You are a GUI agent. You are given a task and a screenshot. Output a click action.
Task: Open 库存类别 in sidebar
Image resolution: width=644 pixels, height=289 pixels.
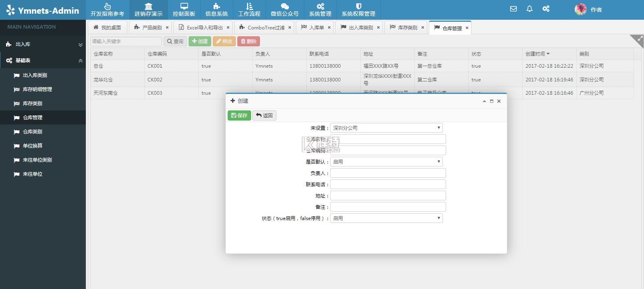pos(43,104)
